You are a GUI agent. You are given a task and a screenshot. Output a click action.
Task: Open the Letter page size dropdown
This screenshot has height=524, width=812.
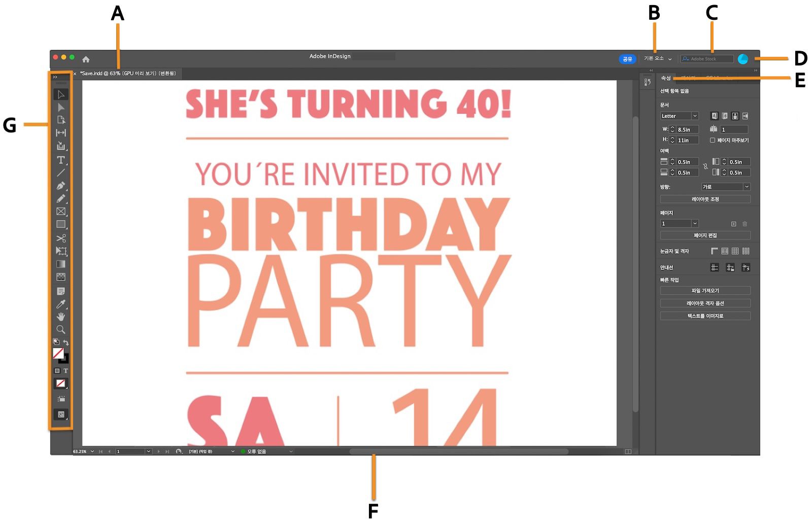[x=680, y=116]
